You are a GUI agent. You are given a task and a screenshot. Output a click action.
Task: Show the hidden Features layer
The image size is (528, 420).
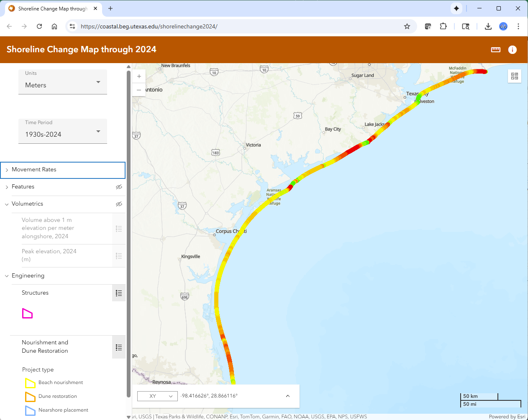click(119, 187)
